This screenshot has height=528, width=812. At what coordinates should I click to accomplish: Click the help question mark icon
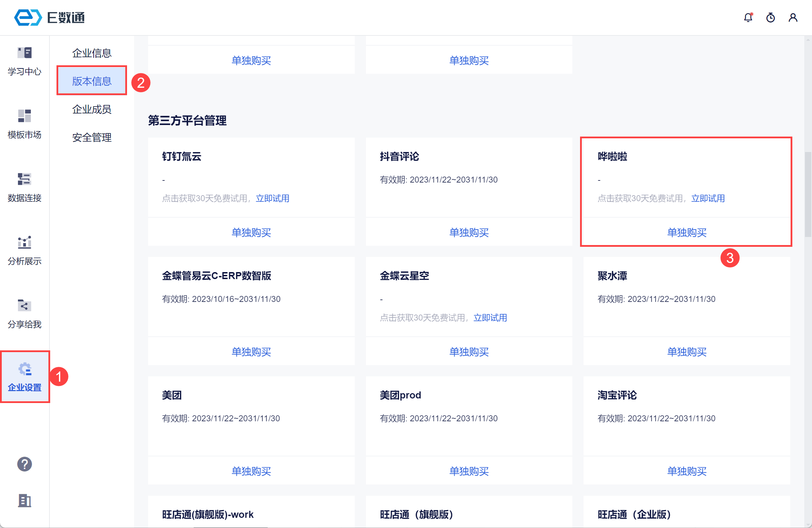(25, 464)
